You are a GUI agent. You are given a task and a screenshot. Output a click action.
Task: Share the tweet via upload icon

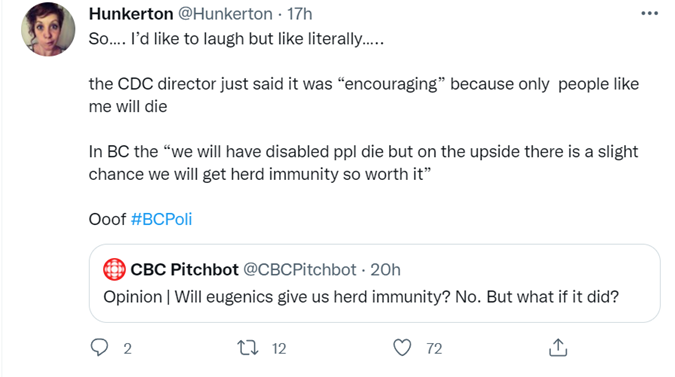(558, 347)
